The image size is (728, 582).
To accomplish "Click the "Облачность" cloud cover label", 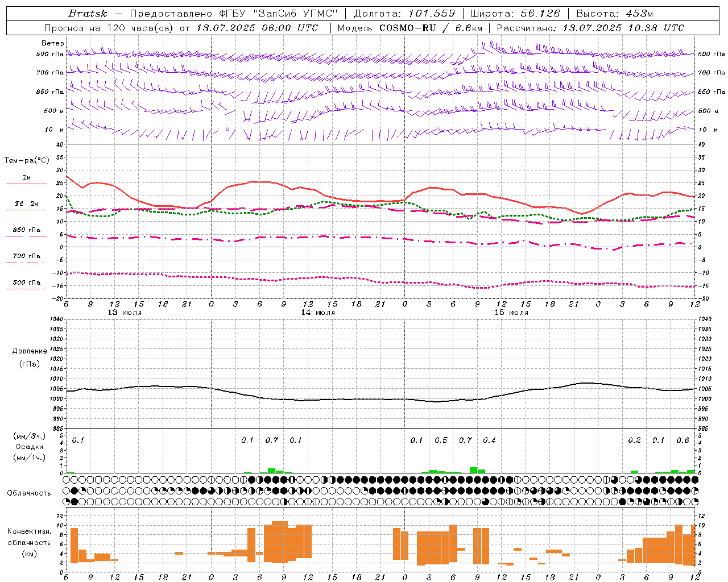I will tap(29, 493).
